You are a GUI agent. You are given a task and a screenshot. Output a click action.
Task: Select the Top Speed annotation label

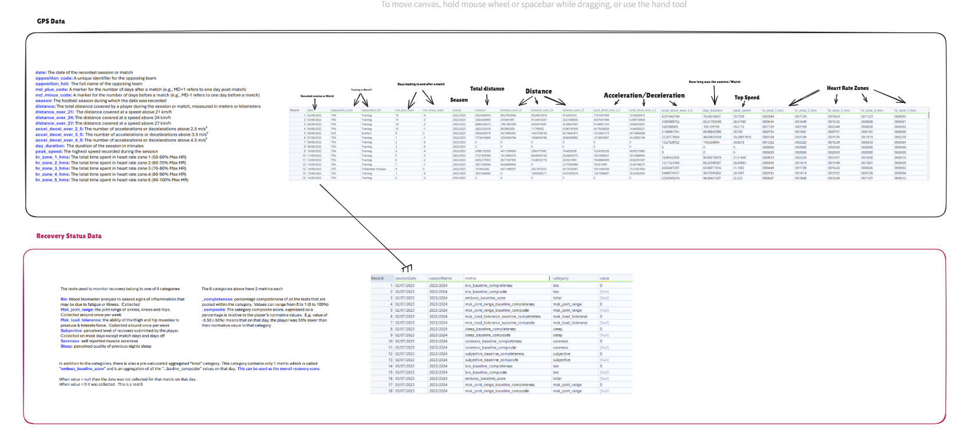746,98
